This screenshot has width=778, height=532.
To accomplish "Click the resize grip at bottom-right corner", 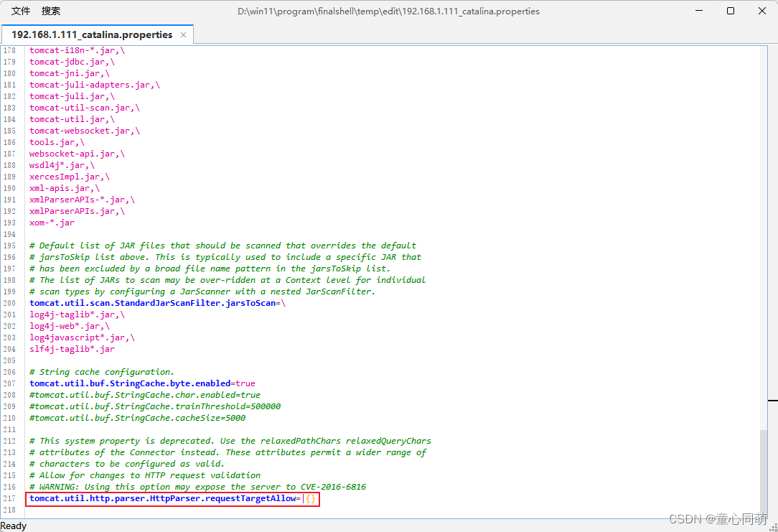I will click(x=774, y=528).
